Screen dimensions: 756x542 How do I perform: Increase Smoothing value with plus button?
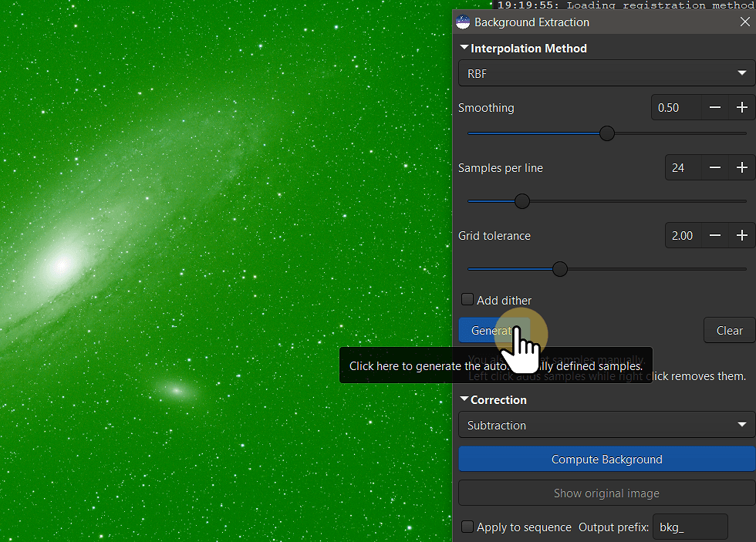tap(742, 108)
